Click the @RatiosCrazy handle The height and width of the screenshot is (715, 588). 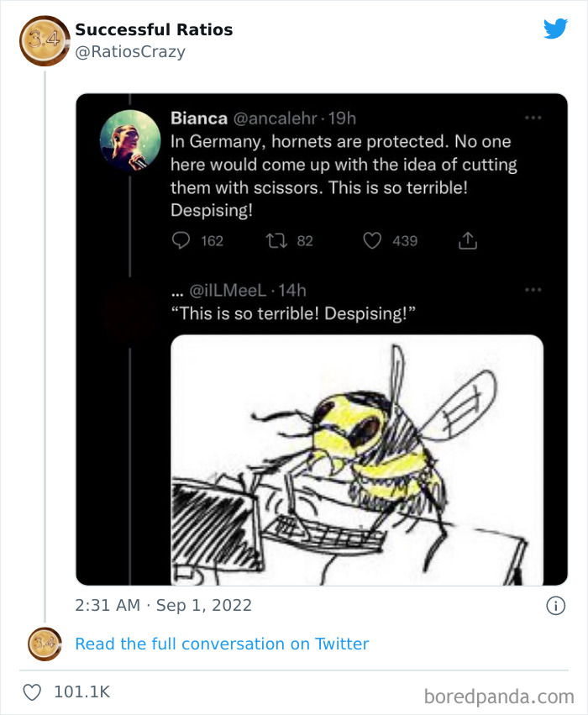(x=130, y=52)
